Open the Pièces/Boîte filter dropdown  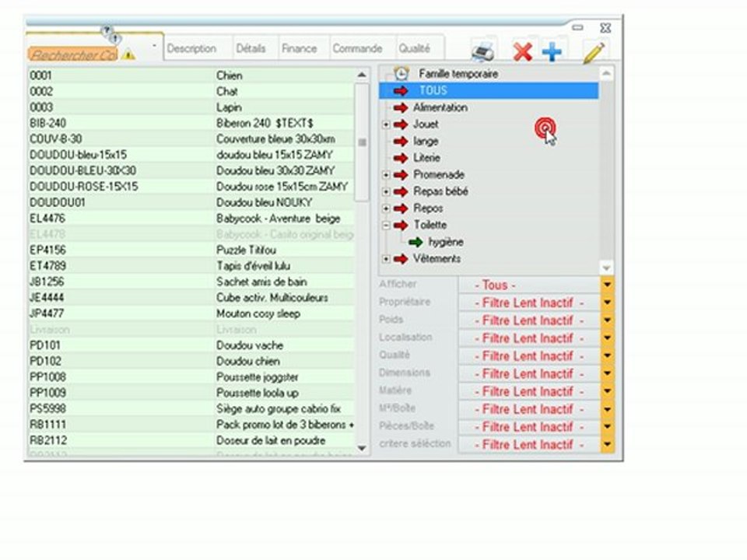click(x=607, y=427)
